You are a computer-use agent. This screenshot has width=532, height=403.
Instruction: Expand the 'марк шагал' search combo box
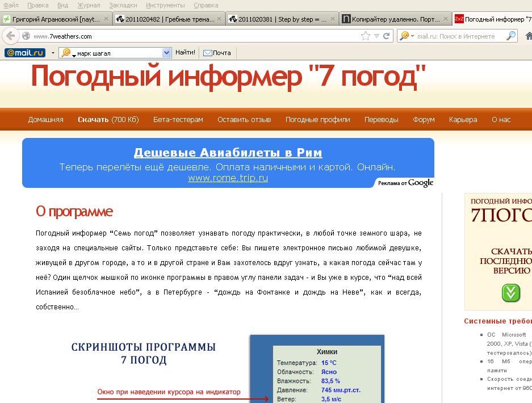166,53
